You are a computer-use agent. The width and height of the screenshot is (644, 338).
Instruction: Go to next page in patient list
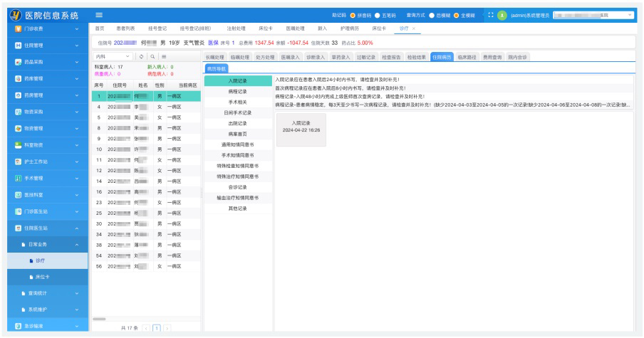[167, 328]
